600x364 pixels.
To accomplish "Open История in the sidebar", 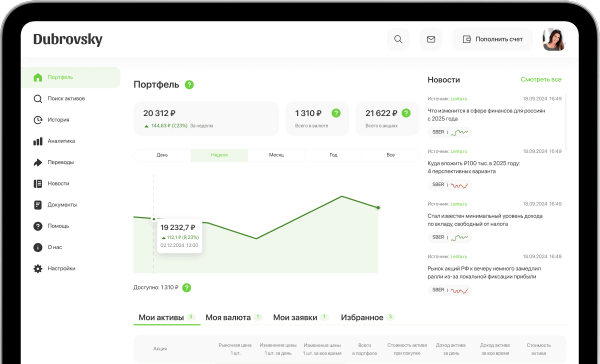I will pyautogui.click(x=58, y=120).
